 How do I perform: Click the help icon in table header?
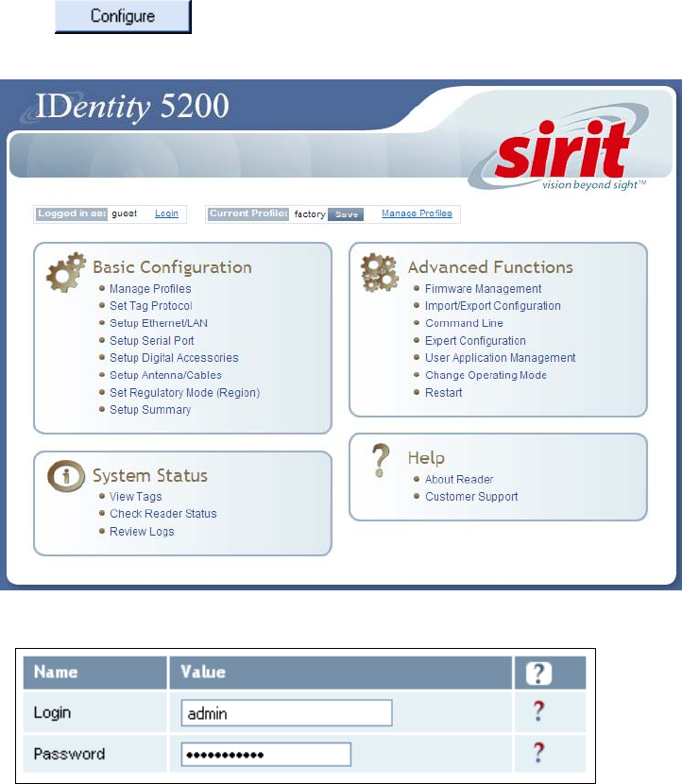(538, 673)
